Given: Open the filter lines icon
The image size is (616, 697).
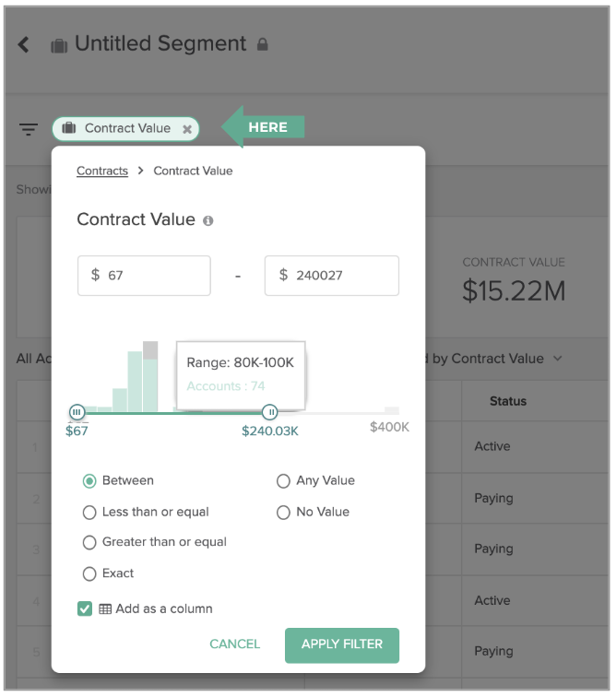Looking at the screenshot, I should coord(29,129).
